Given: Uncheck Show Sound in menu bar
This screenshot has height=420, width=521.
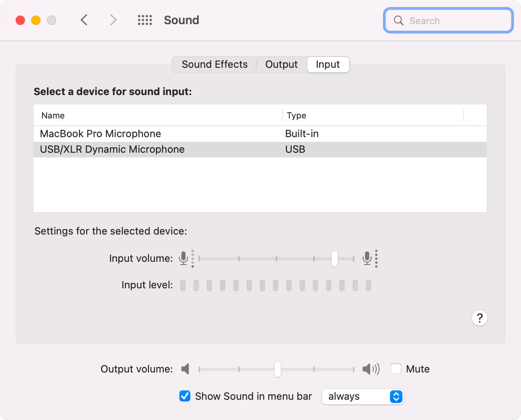Looking at the screenshot, I should coord(185,396).
